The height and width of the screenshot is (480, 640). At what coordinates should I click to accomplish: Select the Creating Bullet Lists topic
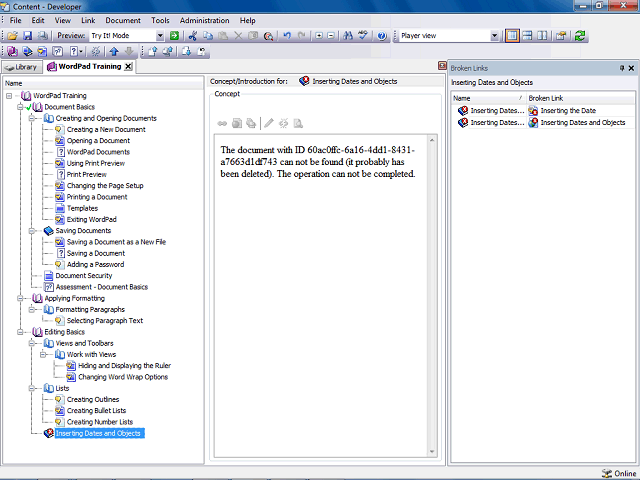click(96, 411)
